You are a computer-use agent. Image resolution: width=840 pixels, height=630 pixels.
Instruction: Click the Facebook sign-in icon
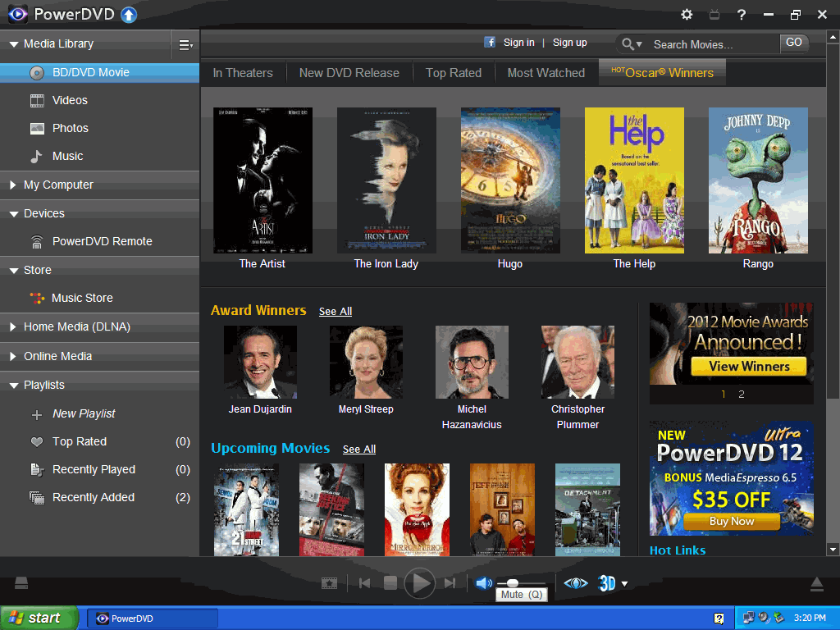point(490,43)
